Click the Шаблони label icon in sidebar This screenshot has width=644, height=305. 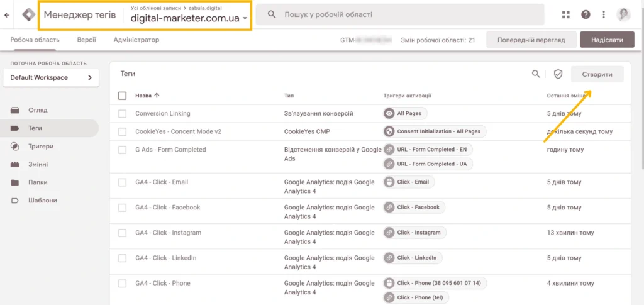[x=15, y=201]
